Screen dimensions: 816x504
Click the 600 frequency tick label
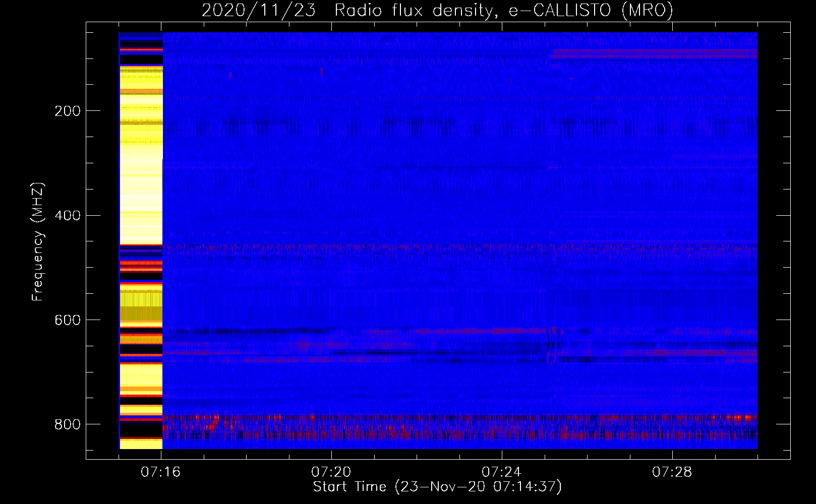tap(68, 321)
